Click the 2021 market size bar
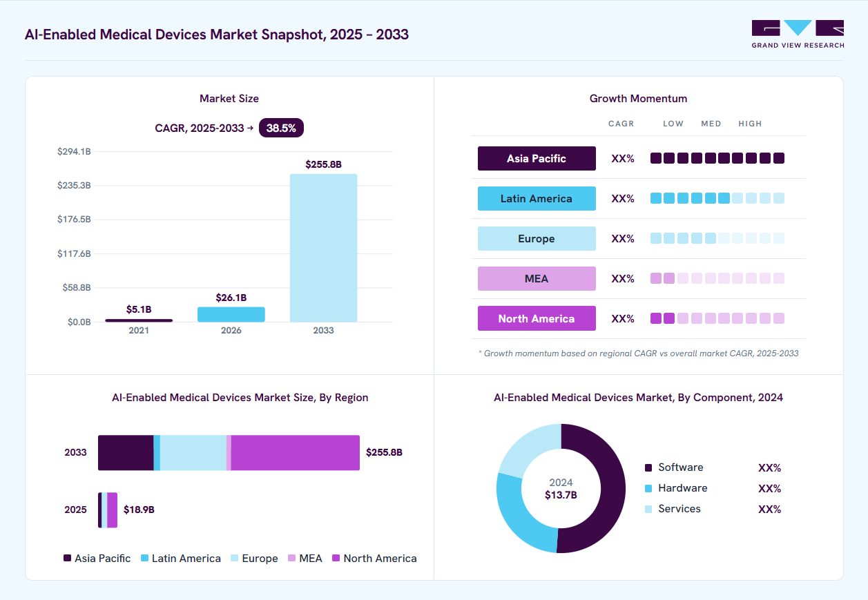The width and height of the screenshot is (868, 600). click(x=139, y=320)
